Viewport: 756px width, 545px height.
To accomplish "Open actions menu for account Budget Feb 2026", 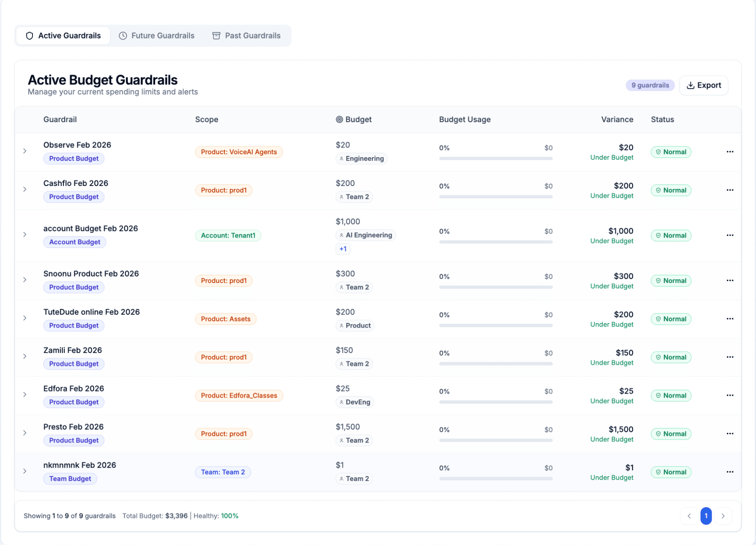I will [x=730, y=235].
